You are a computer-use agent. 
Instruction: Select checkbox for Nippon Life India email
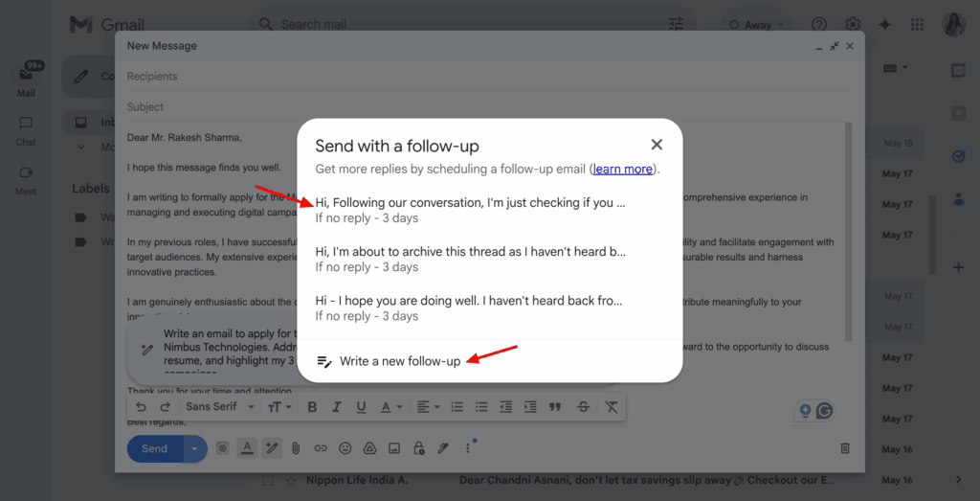pos(268,480)
